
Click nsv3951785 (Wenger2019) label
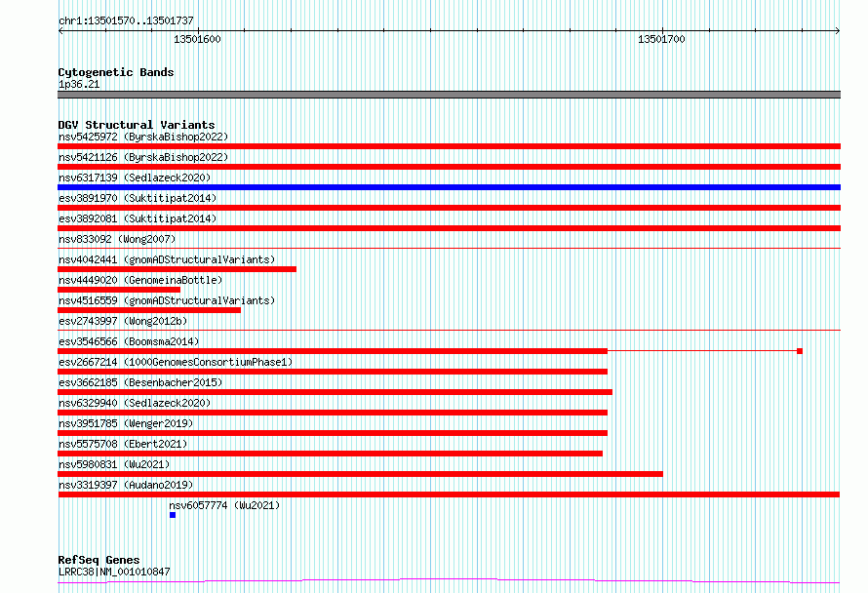point(126,423)
